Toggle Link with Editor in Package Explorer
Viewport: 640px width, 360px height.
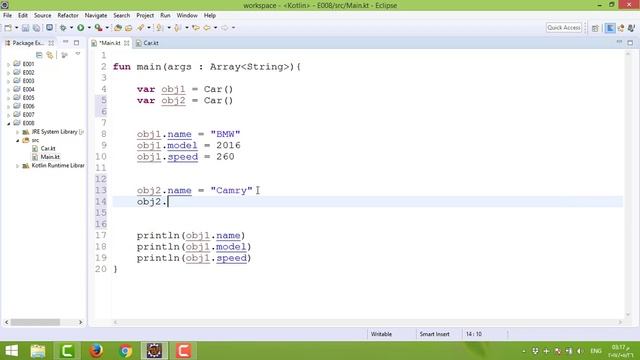coord(50,55)
